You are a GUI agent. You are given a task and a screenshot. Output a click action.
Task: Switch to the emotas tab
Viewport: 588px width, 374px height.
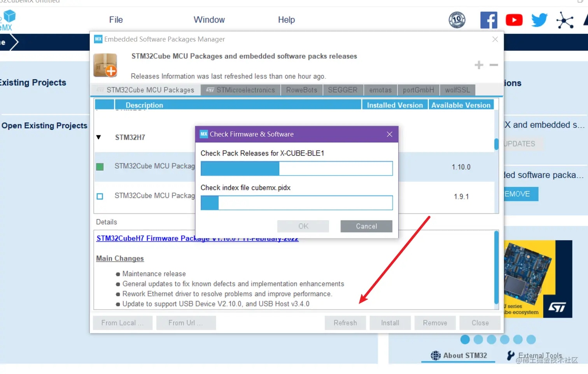(380, 90)
